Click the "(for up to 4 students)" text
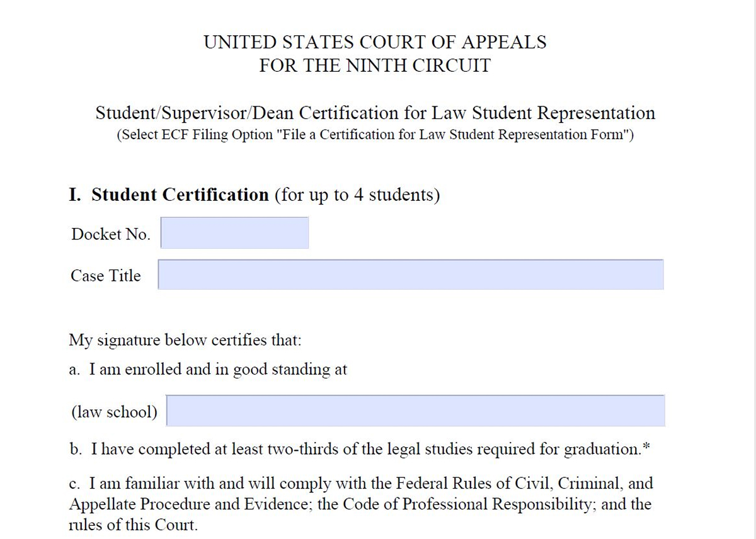The height and width of the screenshot is (539, 756). click(357, 195)
